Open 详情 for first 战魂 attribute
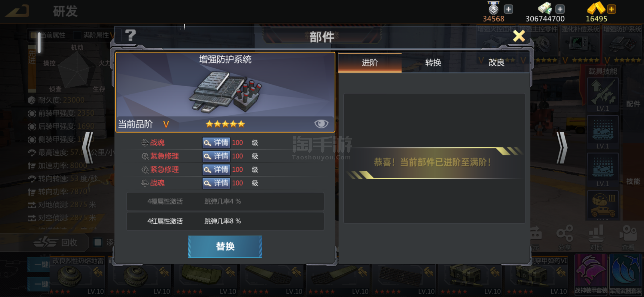The image size is (644, 297). (x=216, y=143)
